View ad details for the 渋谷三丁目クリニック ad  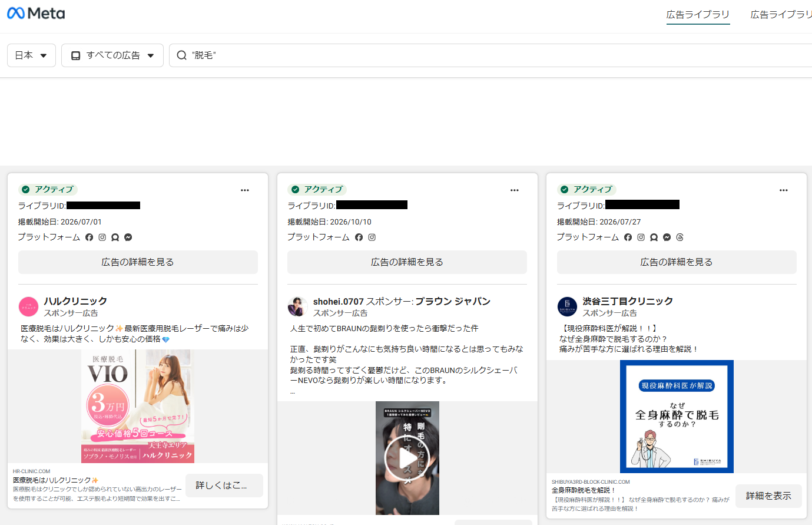677,262
